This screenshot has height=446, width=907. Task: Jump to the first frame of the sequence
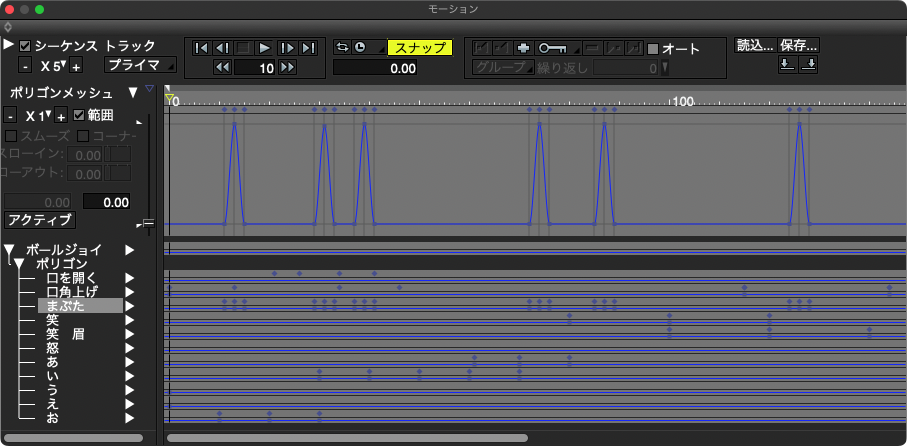click(201, 48)
